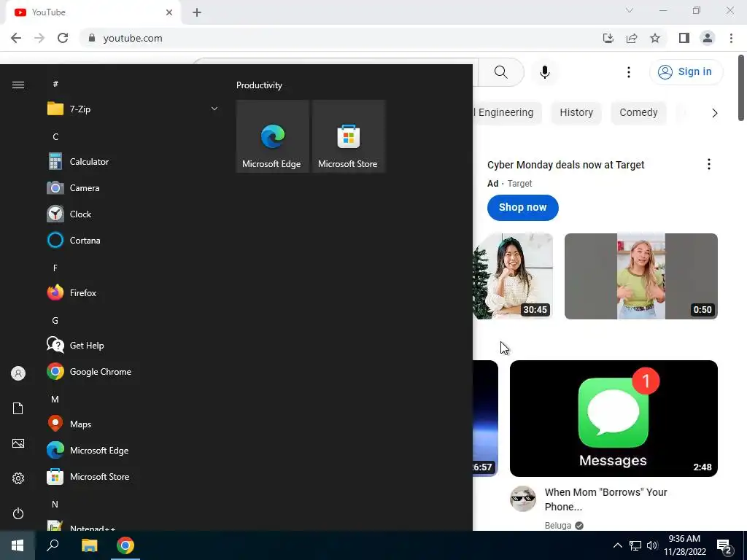Open a new Chrome tab
Viewport: 747px width, 560px height.
point(197,12)
